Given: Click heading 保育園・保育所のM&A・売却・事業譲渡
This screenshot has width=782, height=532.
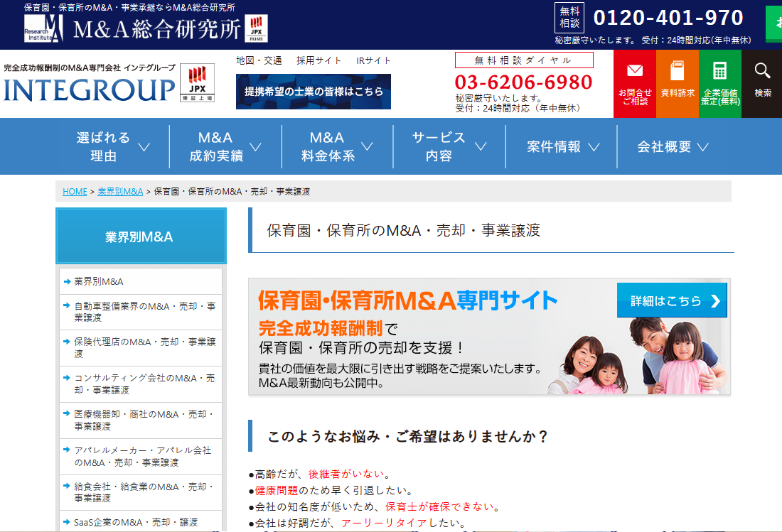Looking at the screenshot, I should click(404, 231).
